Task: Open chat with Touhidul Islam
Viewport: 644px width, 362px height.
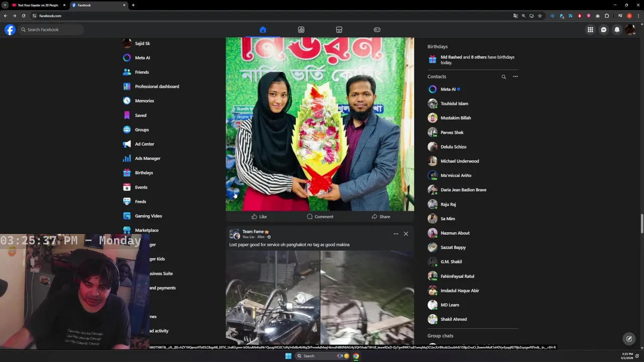Action: [473, 104]
